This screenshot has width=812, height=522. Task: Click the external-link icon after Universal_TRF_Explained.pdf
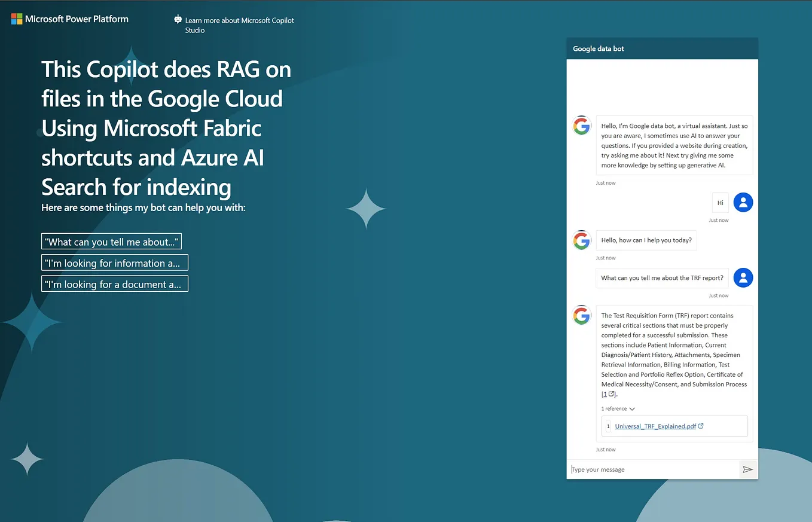click(701, 426)
